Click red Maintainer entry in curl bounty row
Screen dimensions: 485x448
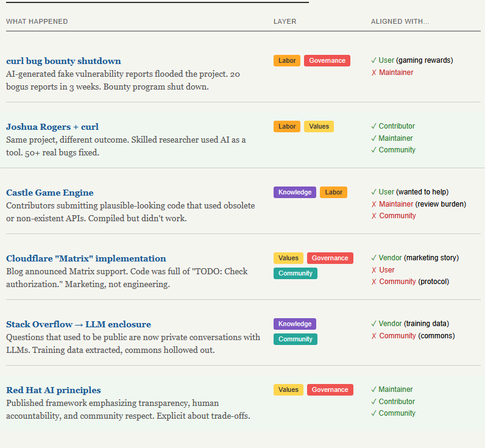(x=392, y=73)
